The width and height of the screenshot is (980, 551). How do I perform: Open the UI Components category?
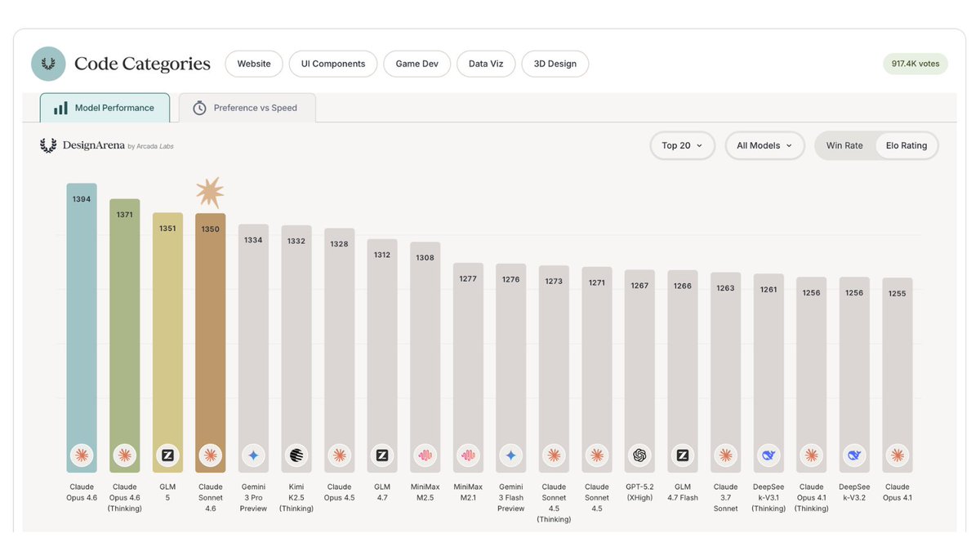[332, 63]
